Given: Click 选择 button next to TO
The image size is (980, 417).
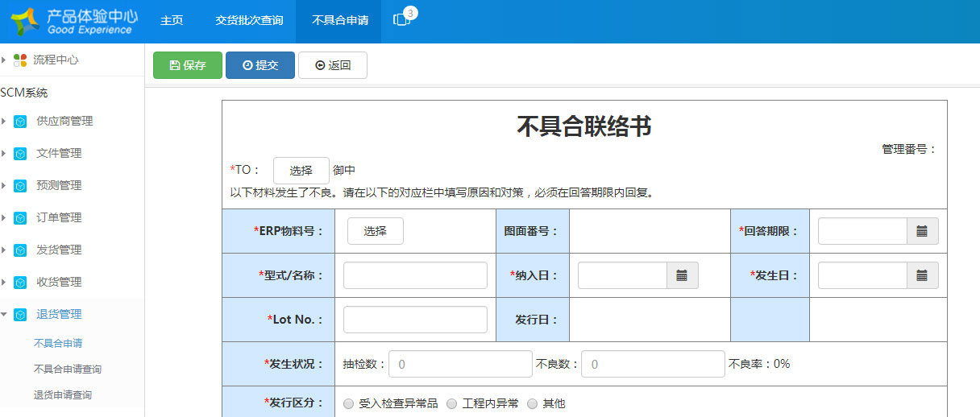Looking at the screenshot, I should click(301, 171).
